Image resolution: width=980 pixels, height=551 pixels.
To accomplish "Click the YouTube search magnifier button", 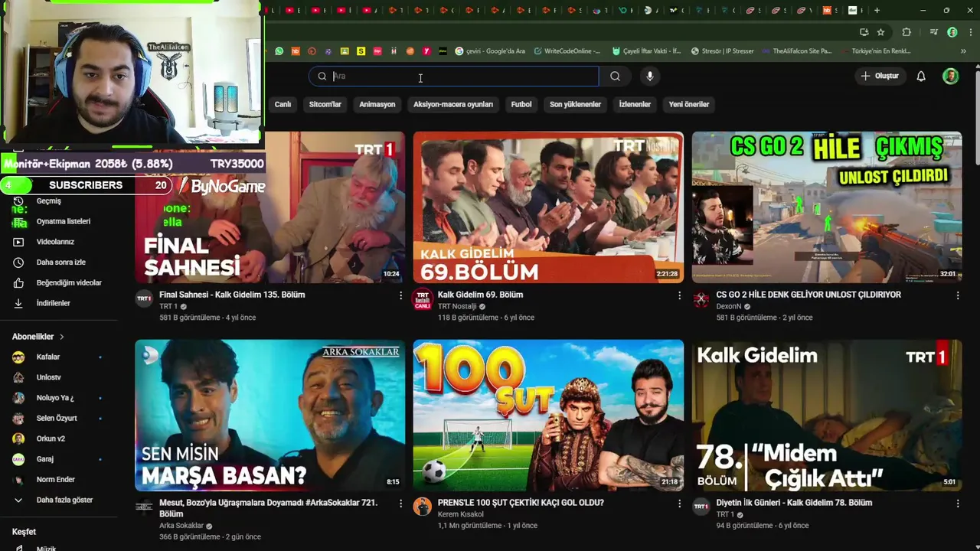I will pyautogui.click(x=615, y=76).
